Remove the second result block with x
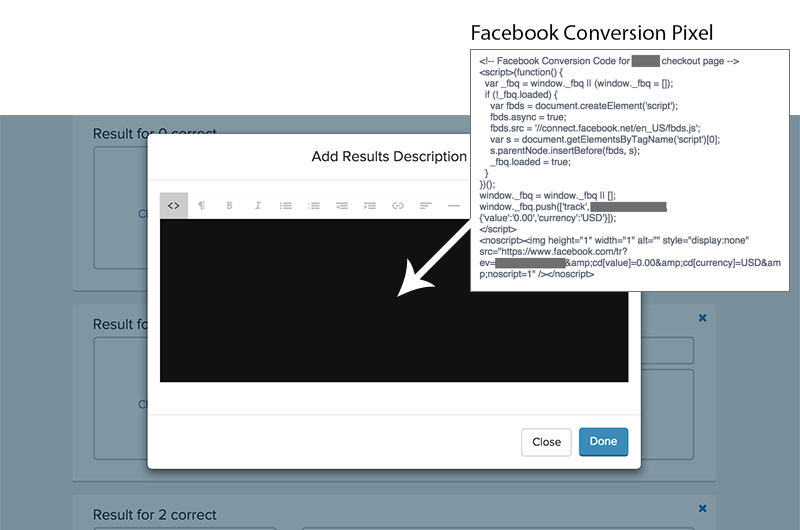The width and height of the screenshot is (800, 530). click(x=703, y=318)
